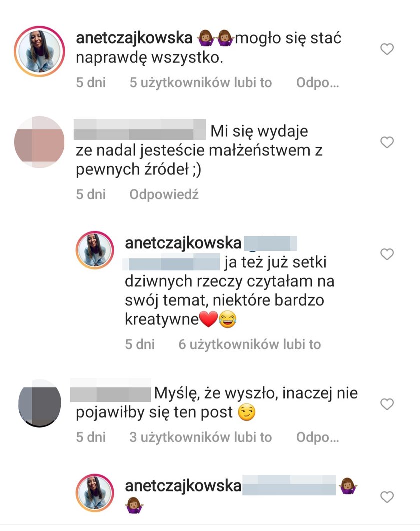
Task: Tap truncated 'Odpo...' under first comment
Action: [x=318, y=82]
